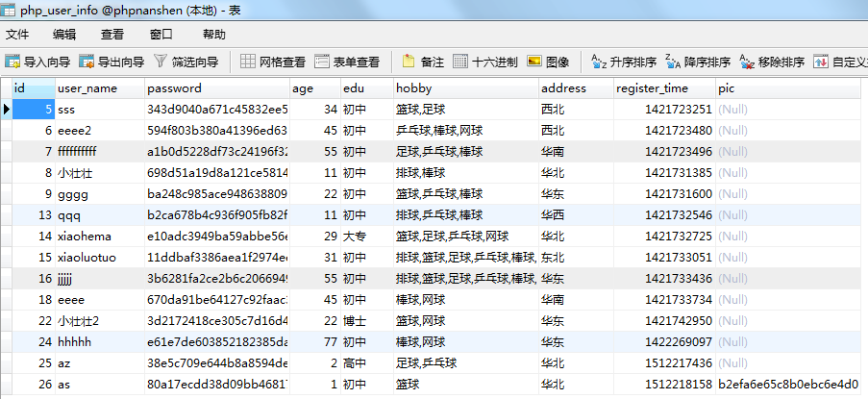The image size is (868, 399).
Task: Open the Edit (编辑) menu
Action: tap(64, 34)
